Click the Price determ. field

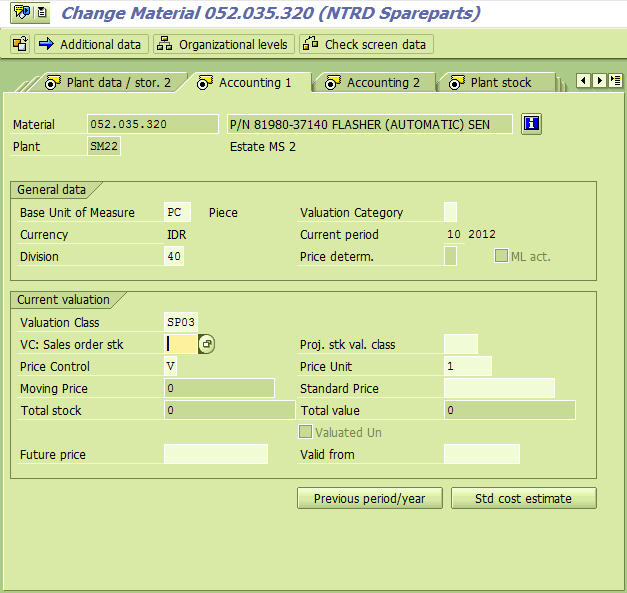[450, 256]
